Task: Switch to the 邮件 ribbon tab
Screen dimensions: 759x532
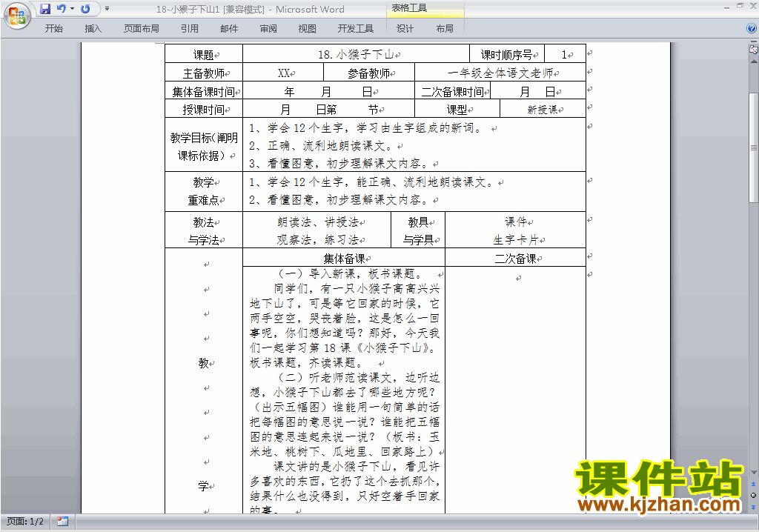Action: (x=229, y=29)
